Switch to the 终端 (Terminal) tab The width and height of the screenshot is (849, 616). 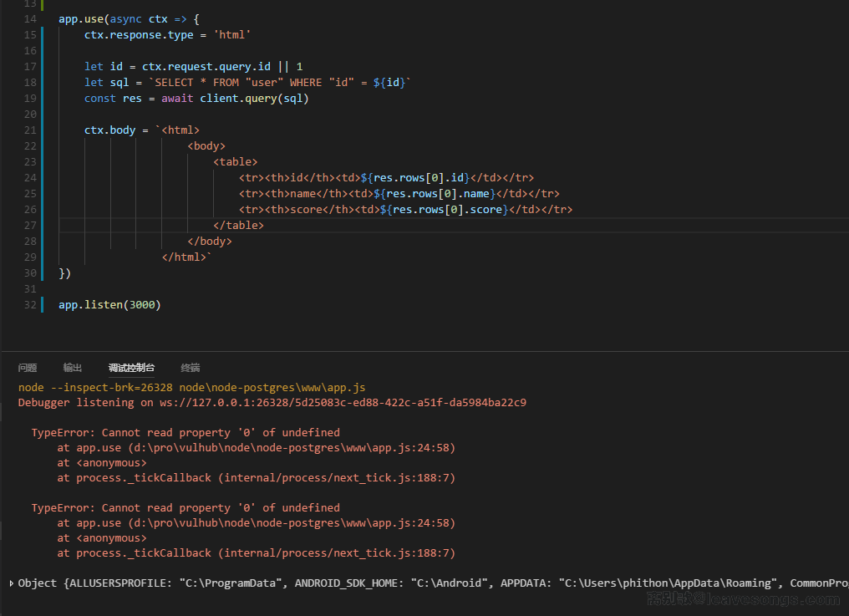[191, 368]
